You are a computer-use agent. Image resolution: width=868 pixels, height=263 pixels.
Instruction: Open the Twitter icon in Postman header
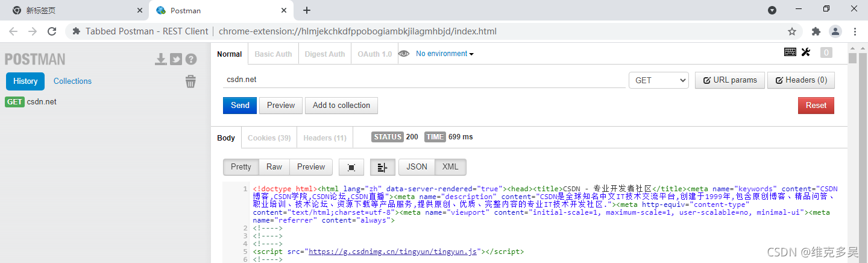tap(176, 59)
